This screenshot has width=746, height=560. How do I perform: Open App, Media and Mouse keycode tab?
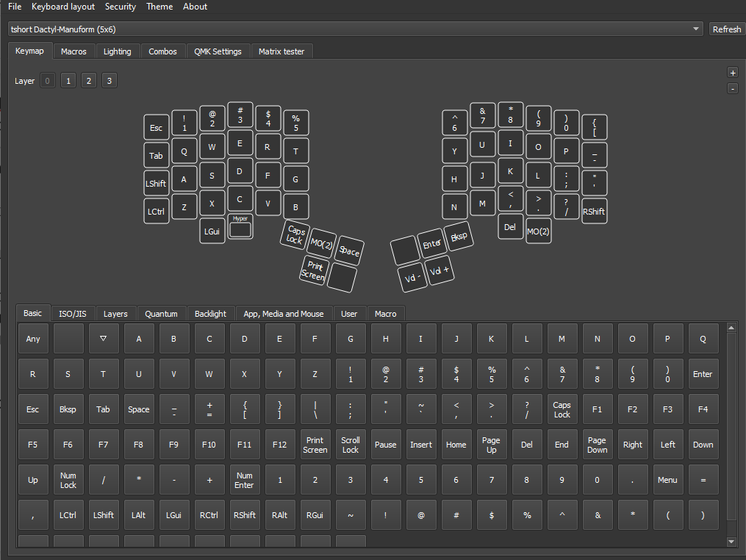pos(284,314)
